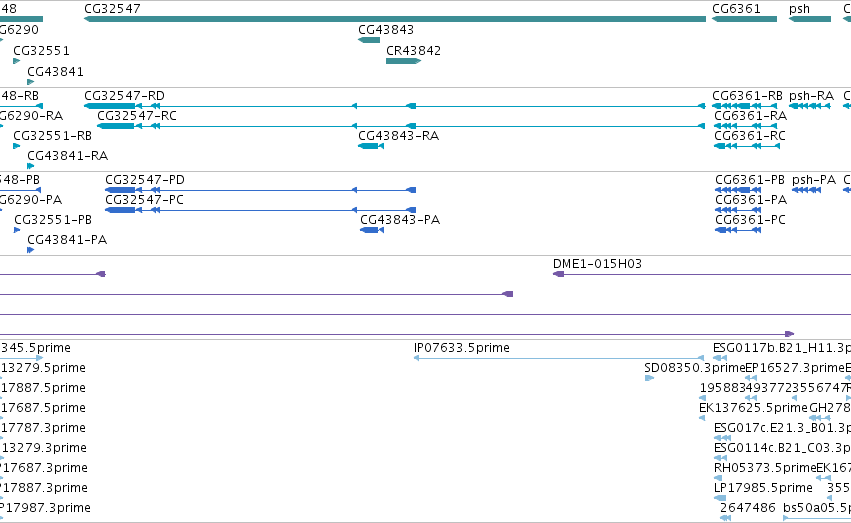
Task: Select transcript CG32547-RC
Action: pyautogui.click(x=401, y=126)
